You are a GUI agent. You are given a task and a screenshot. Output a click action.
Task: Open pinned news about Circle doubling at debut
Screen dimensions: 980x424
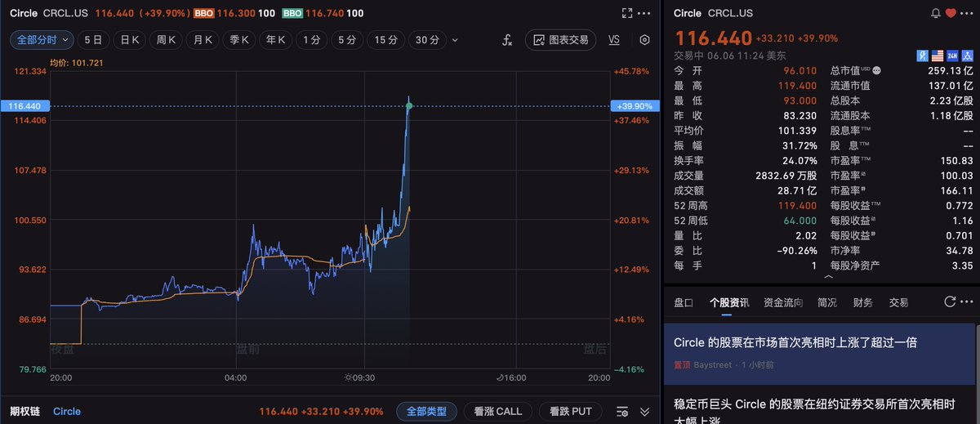pyautogui.click(x=821, y=353)
